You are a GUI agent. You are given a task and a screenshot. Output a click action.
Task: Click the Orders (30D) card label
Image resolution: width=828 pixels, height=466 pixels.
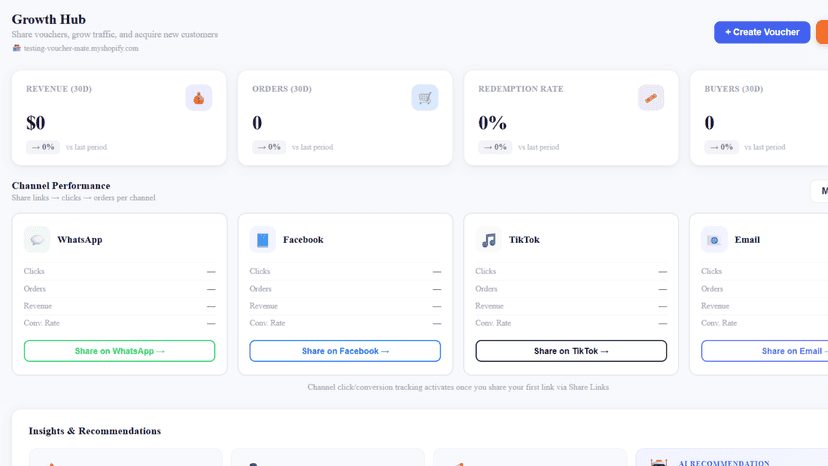(281, 89)
